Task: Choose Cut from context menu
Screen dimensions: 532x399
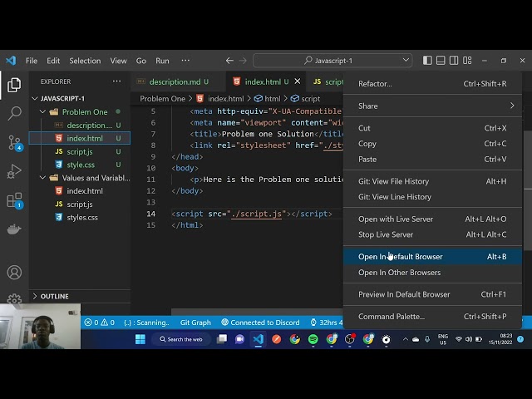Action: click(x=432, y=128)
